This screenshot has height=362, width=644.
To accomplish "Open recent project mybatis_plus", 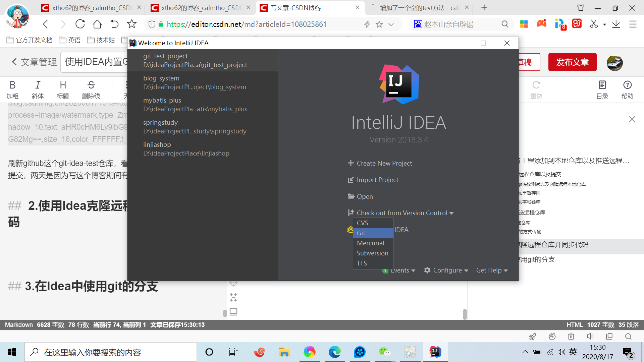I will (x=203, y=105).
